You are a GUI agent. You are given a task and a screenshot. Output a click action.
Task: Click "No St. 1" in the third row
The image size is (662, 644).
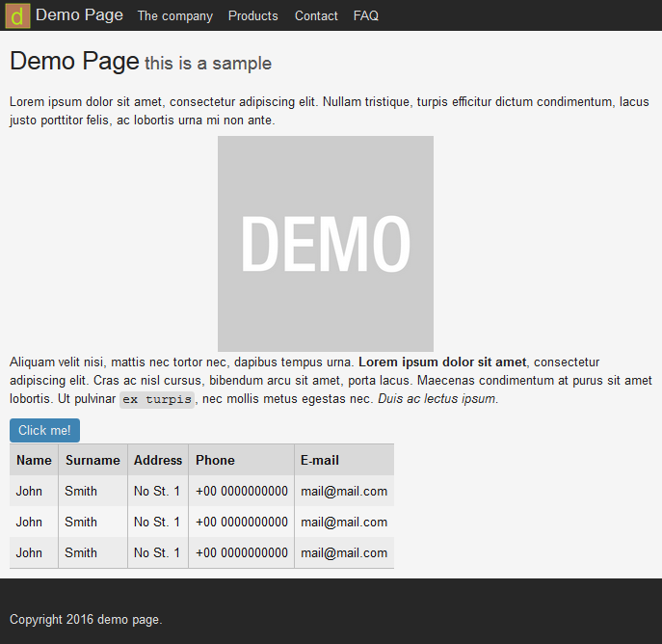point(157,552)
